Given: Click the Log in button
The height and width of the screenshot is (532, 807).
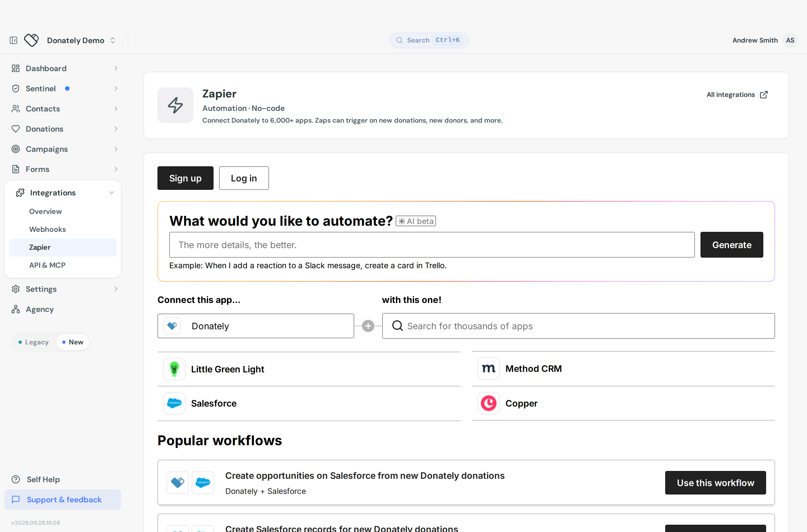Looking at the screenshot, I should tap(244, 178).
